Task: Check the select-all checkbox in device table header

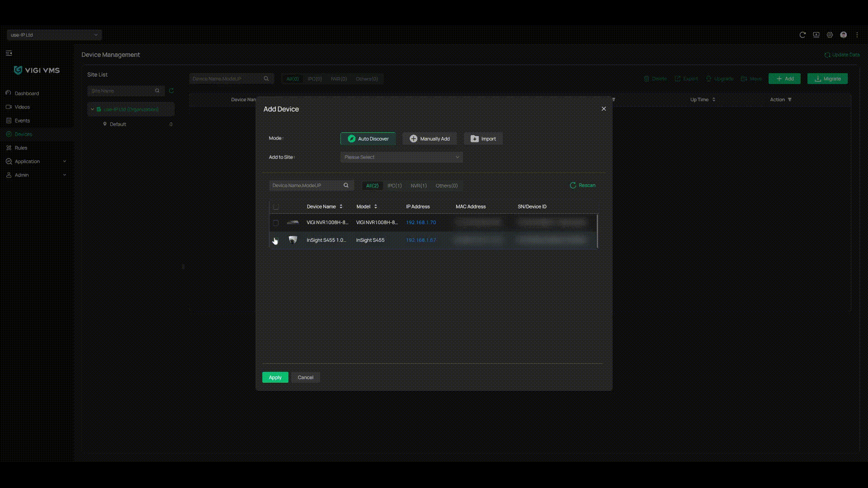Action: tap(276, 206)
